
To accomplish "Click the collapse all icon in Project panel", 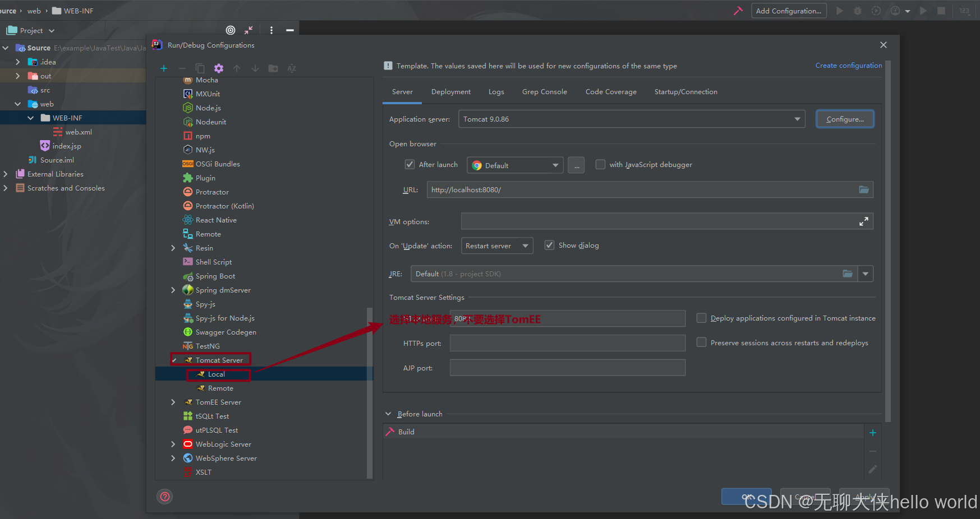I will click(x=249, y=30).
